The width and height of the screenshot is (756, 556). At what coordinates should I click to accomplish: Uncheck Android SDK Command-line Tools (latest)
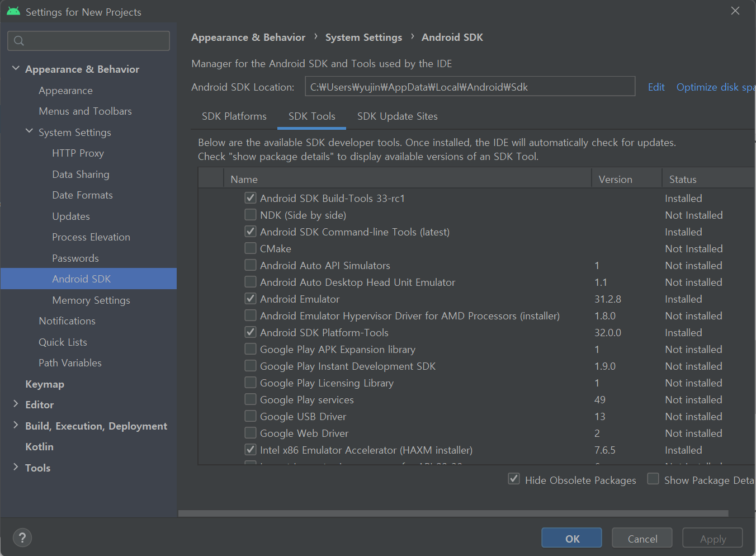click(x=251, y=232)
